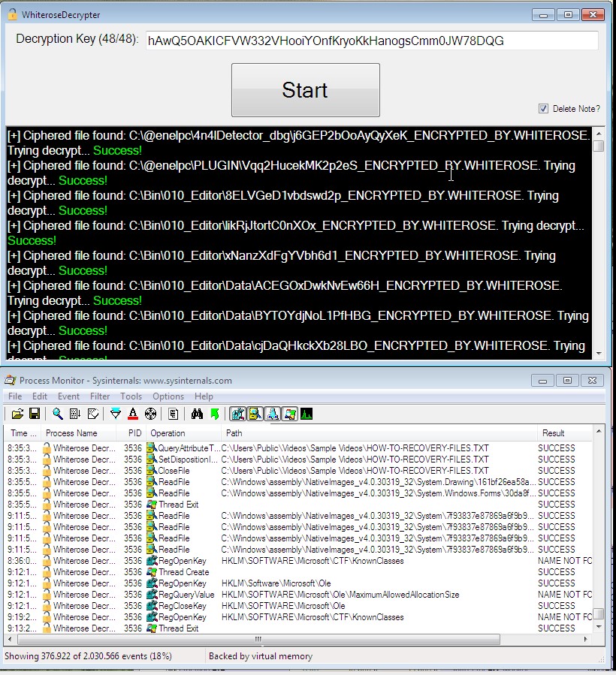Toggle Show Process and Thread Activity
The width and height of the screenshot is (616, 675).
coord(289,414)
